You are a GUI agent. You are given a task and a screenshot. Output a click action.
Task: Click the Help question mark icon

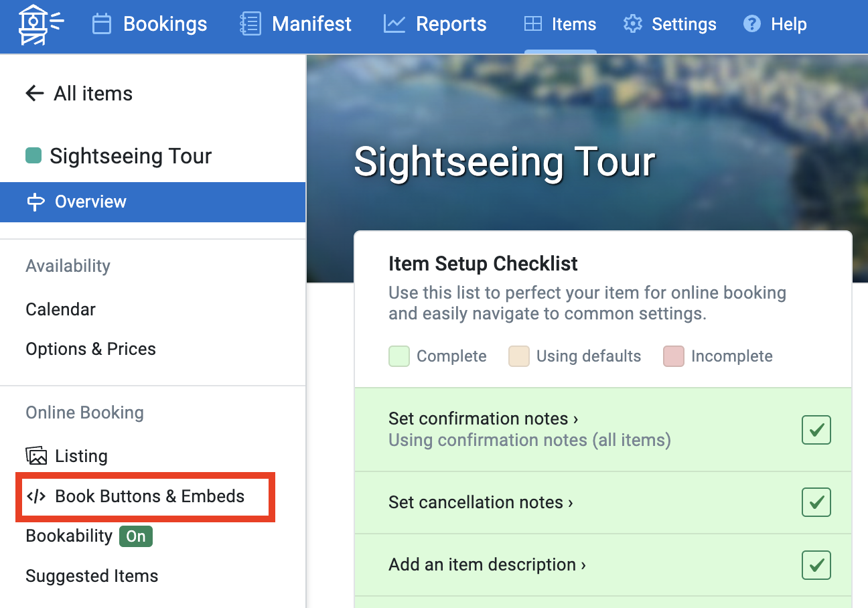pos(752,24)
